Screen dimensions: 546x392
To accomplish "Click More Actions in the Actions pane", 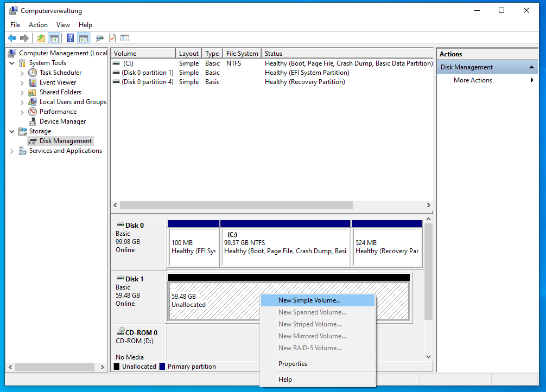I will click(473, 80).
